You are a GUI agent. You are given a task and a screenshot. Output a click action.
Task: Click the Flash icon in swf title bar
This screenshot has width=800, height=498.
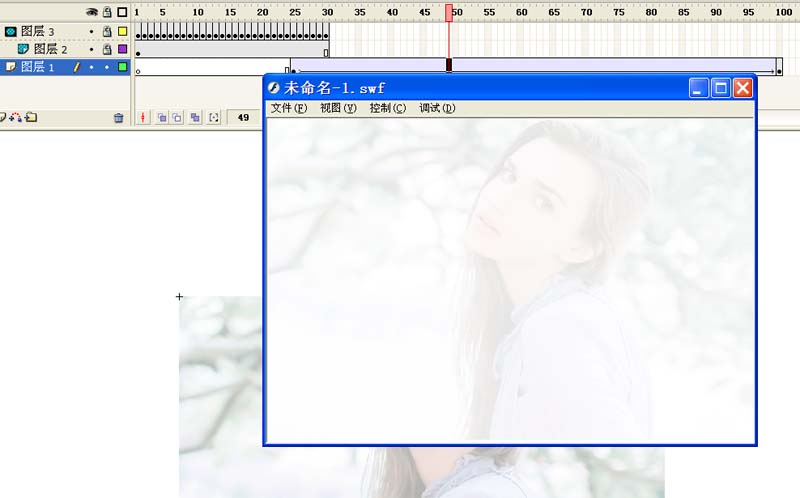tap(274, 88)
